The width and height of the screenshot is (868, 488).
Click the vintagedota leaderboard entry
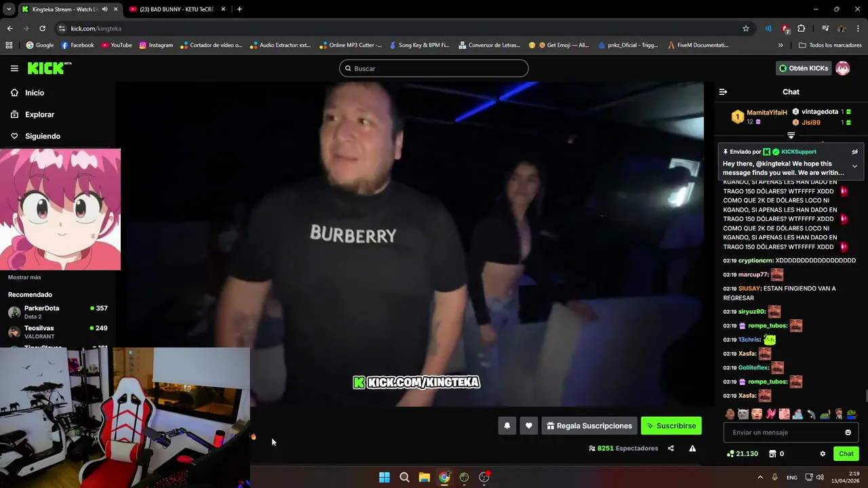[822, 112]
